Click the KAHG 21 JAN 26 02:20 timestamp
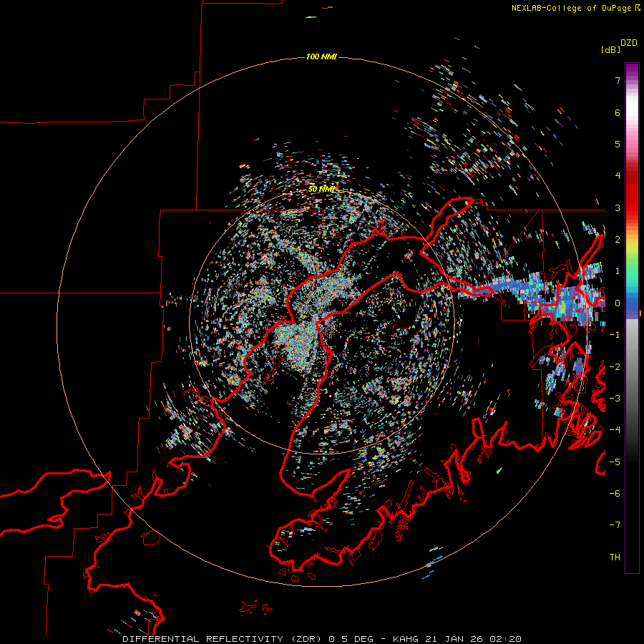The image size is (644, 644). [457, 639]
